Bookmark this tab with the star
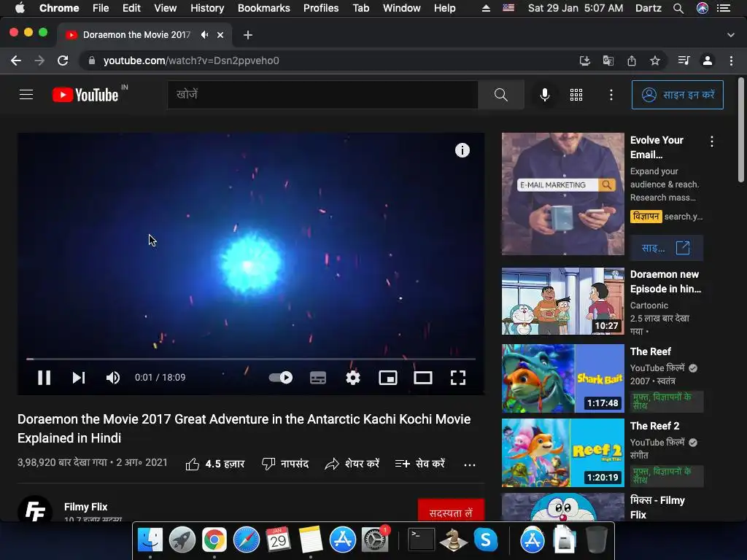The image size is (747, 560). tap(655, 61)
